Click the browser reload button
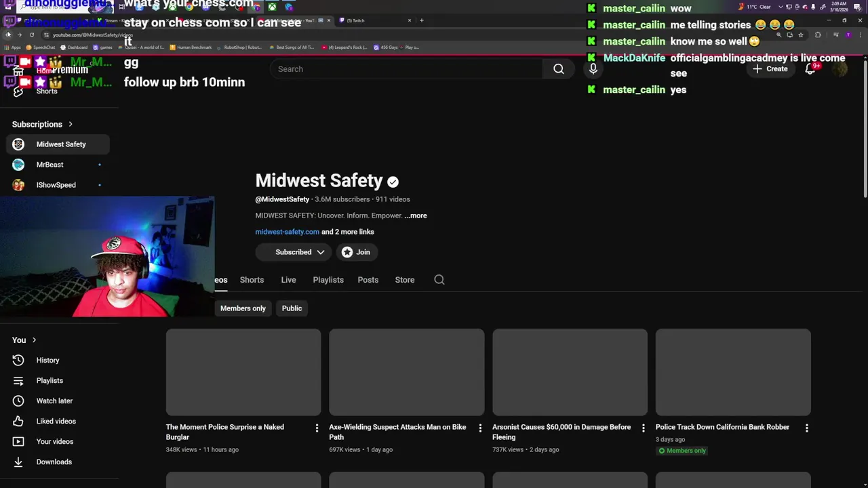The height and width of the screenshot is (488, 868). (x=31, y=35)
